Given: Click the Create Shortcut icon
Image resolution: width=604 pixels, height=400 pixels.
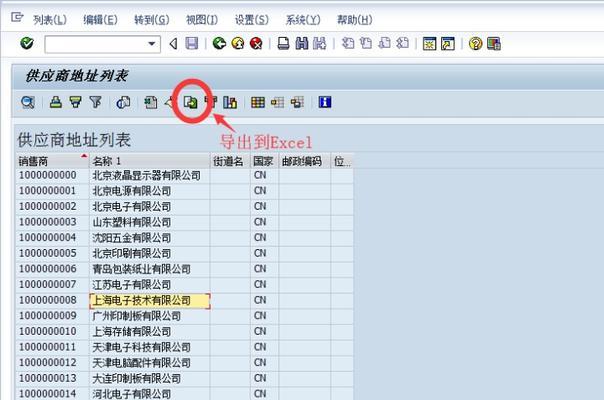Looking at the screenshot, I should pyautogui.click(x=448, y=44).
